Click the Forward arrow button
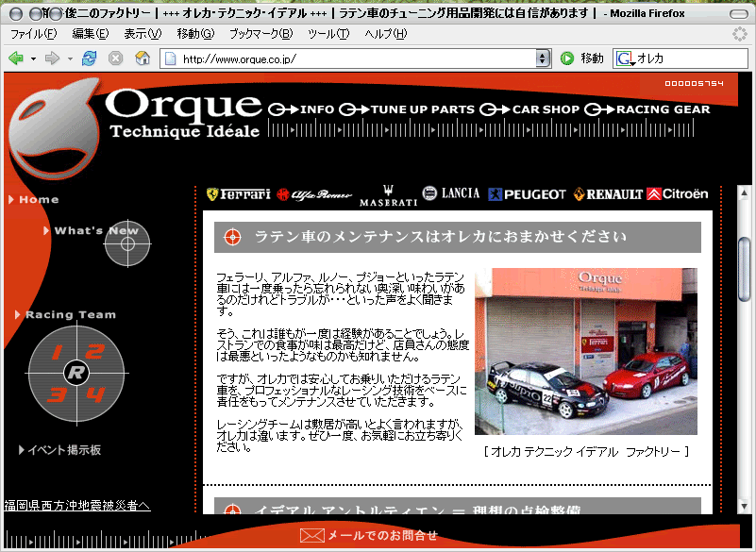The width and height of the screenshot is (756, 552). point(52,59)
